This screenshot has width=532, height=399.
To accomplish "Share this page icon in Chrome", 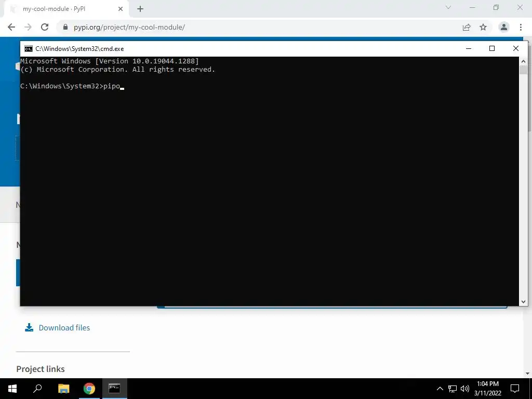I will 467,27.
